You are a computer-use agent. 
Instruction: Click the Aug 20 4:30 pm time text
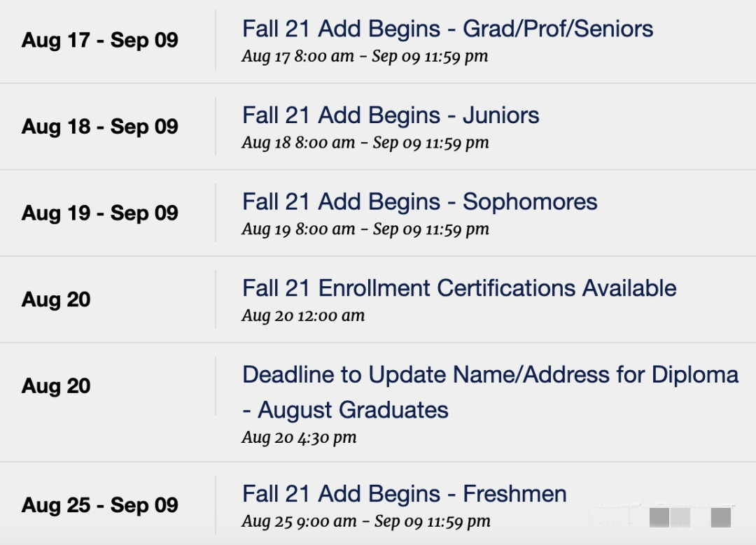[299, 437]
